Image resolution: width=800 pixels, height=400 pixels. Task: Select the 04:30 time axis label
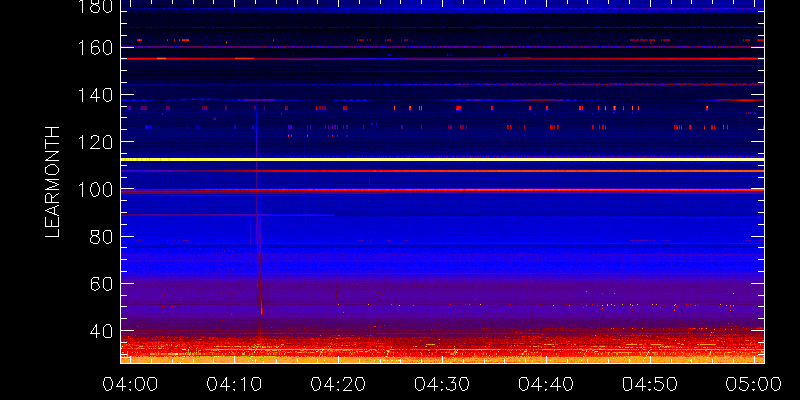click(x=442, y=384)
